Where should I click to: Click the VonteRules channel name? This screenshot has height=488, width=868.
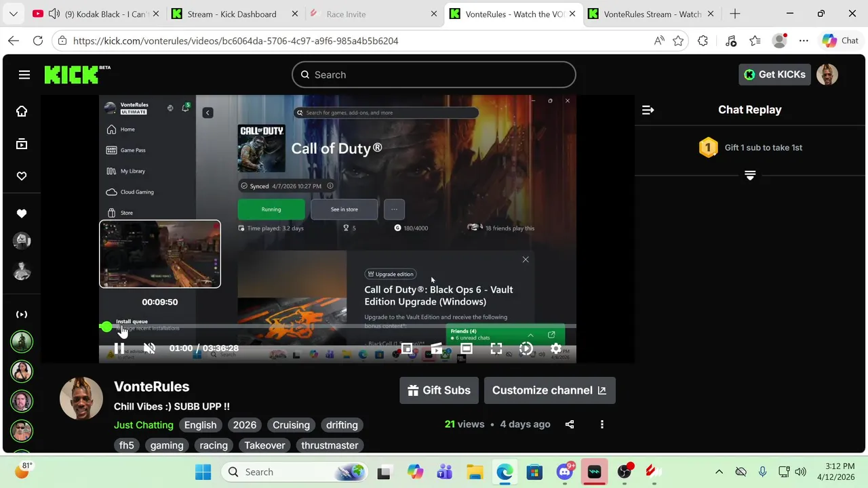(152, 386)
